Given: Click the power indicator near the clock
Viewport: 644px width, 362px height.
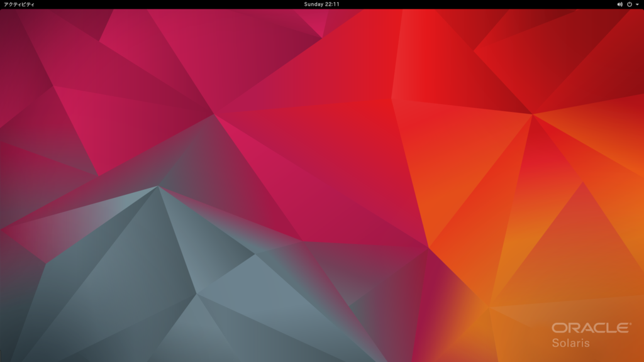Looking at the screenshot, I should [628, 5].
